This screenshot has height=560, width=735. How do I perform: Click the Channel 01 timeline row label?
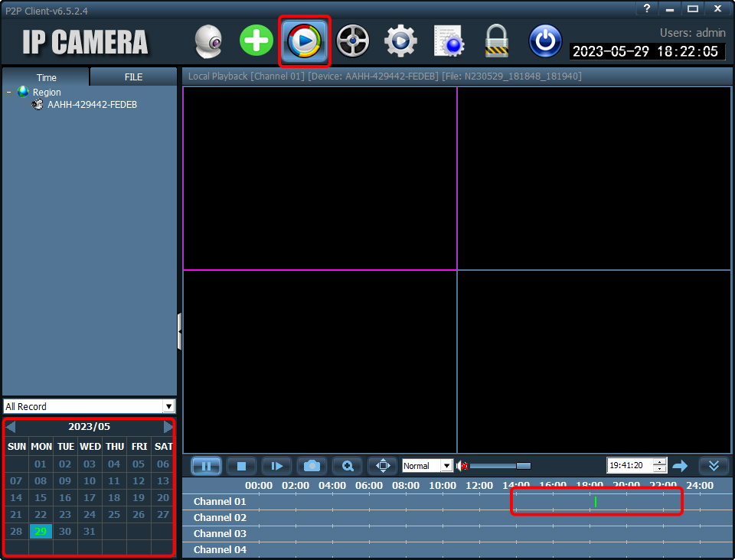click(220, 501)
